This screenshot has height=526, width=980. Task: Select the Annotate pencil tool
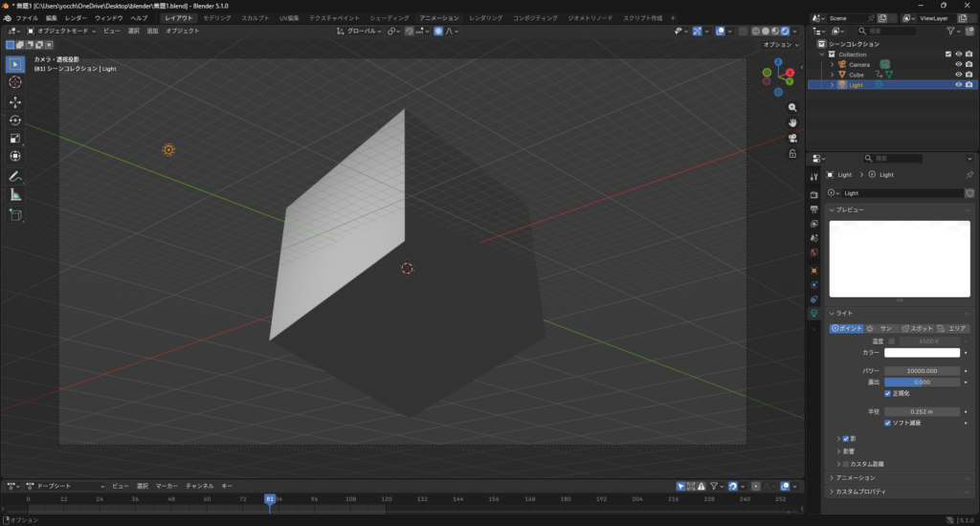point(15,177)
